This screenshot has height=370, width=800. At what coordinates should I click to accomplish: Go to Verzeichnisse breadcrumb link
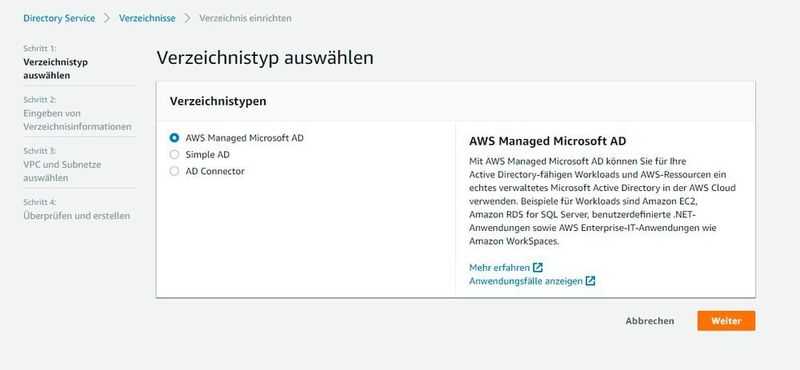pyautogui.click(x=147, y=18)
